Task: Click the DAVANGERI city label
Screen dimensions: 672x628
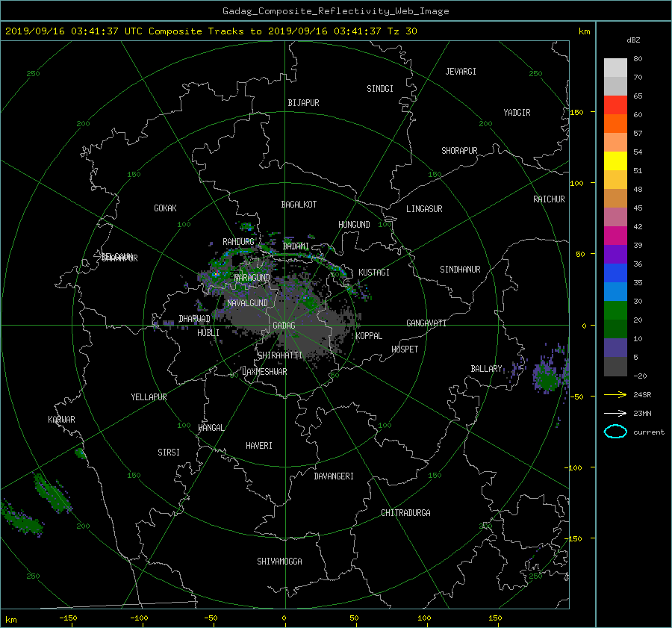Action: 334,476
